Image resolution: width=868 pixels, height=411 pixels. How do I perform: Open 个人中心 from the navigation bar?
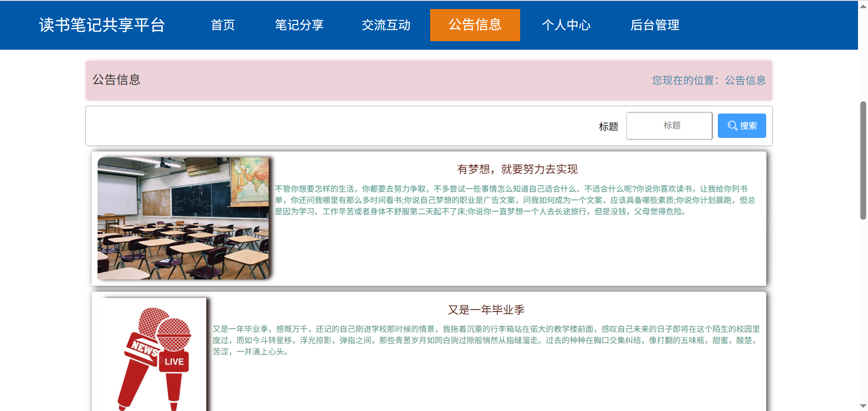click(566, 25)
